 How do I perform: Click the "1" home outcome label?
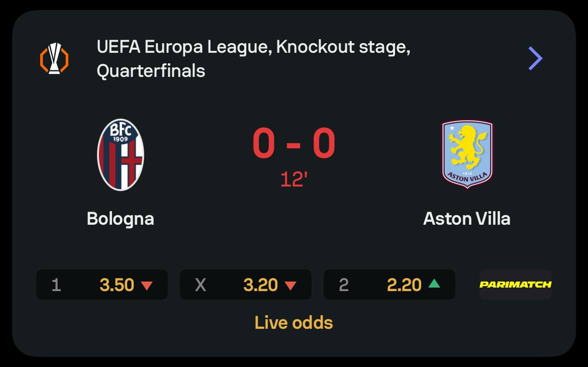[x=56, y=285]
